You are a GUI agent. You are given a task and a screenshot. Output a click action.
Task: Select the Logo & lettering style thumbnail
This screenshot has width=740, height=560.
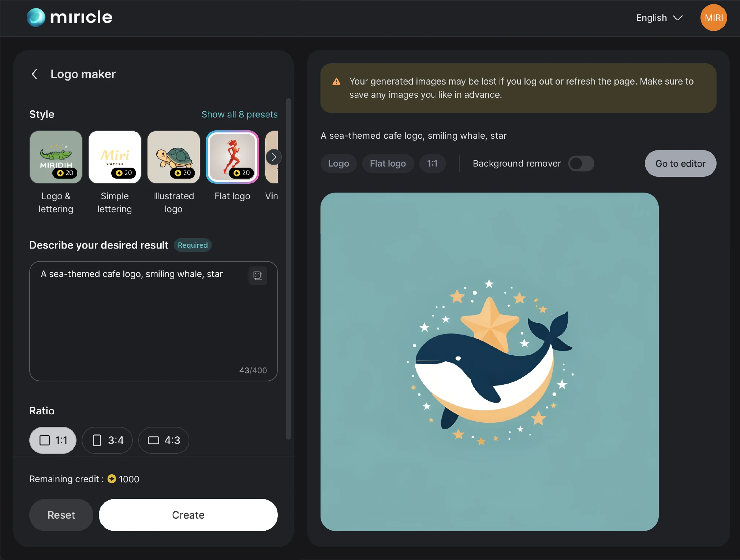(56, 157)
